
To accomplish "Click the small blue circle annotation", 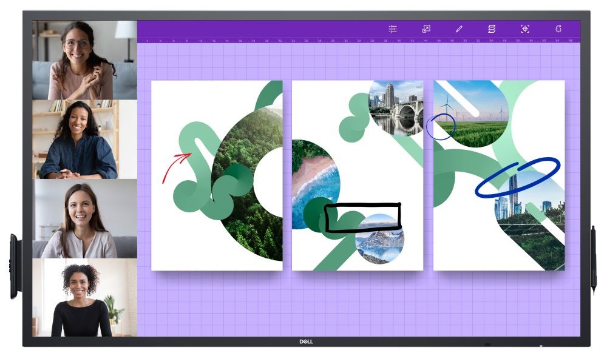I will coord(441,127).
